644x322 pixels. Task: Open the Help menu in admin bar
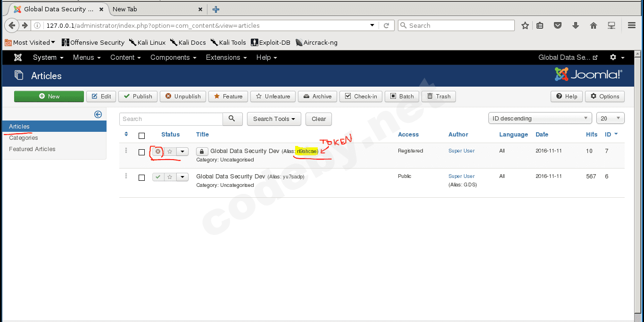266,57
